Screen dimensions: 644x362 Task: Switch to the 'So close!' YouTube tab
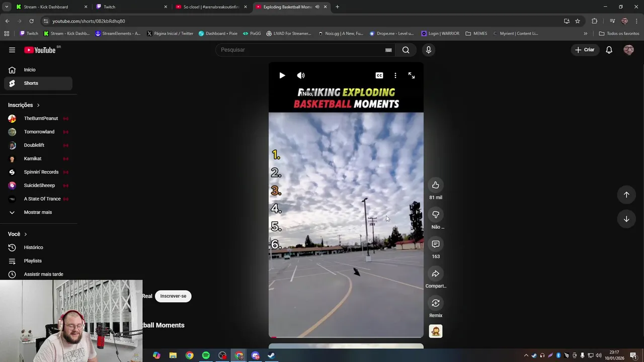point(211,7)
